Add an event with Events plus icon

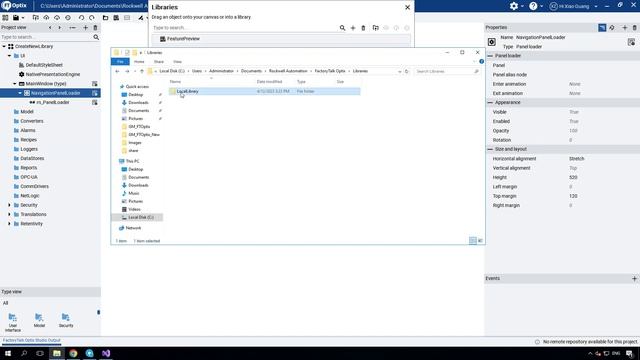pos(634,278)
